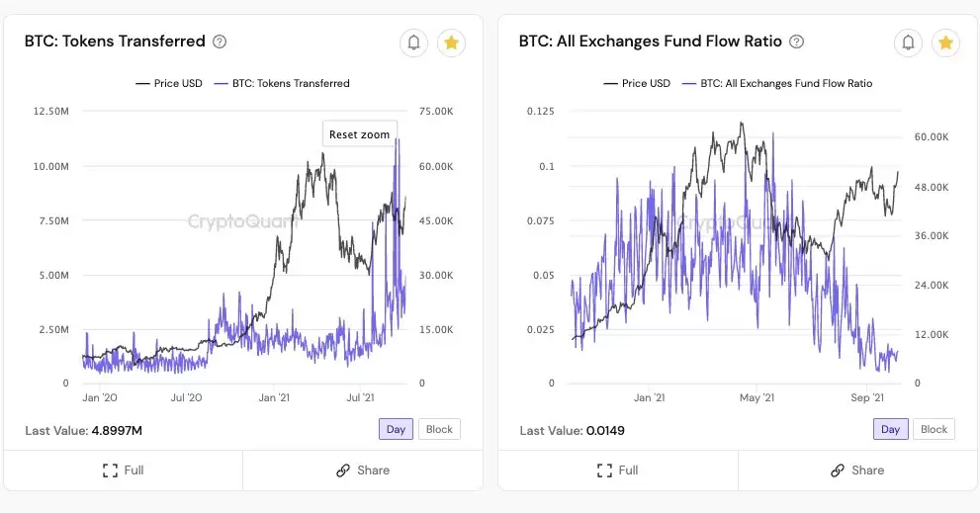Select Day resolution on Fund Flow Ratio chart
980x513 pixels.
pyautogui.click(x=890, y=429)
